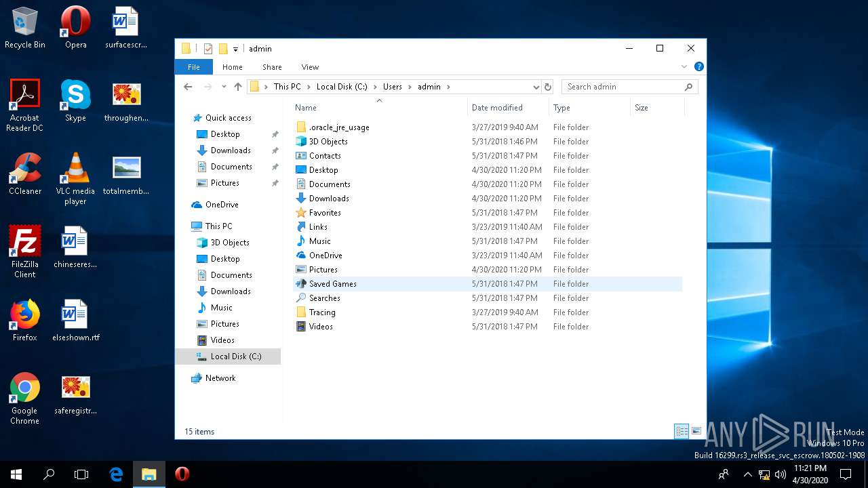Viewport: 868px width, 488px height.
Task: Open the View ribbon tab
Action: coord(310,67)
